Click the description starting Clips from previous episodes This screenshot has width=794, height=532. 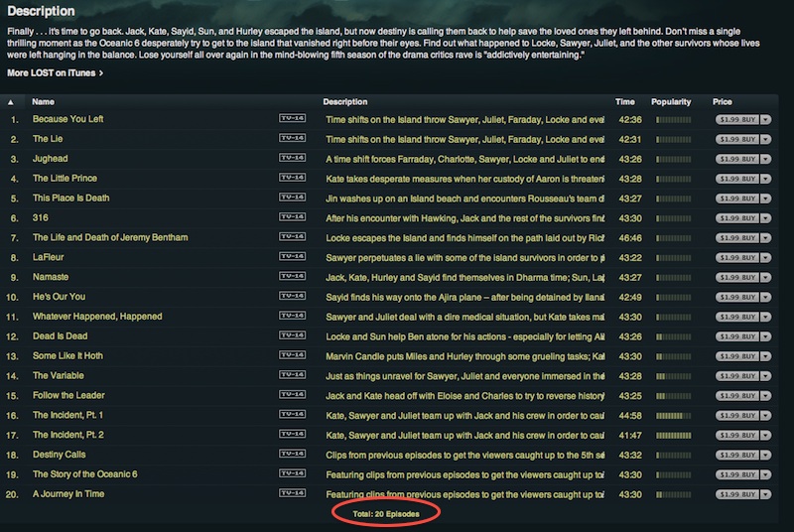(464, 455)
